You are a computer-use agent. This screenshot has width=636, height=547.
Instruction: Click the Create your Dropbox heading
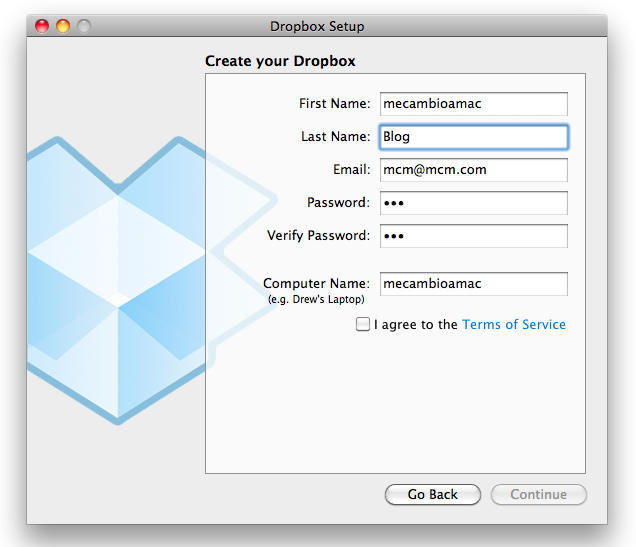click(280, 61)
